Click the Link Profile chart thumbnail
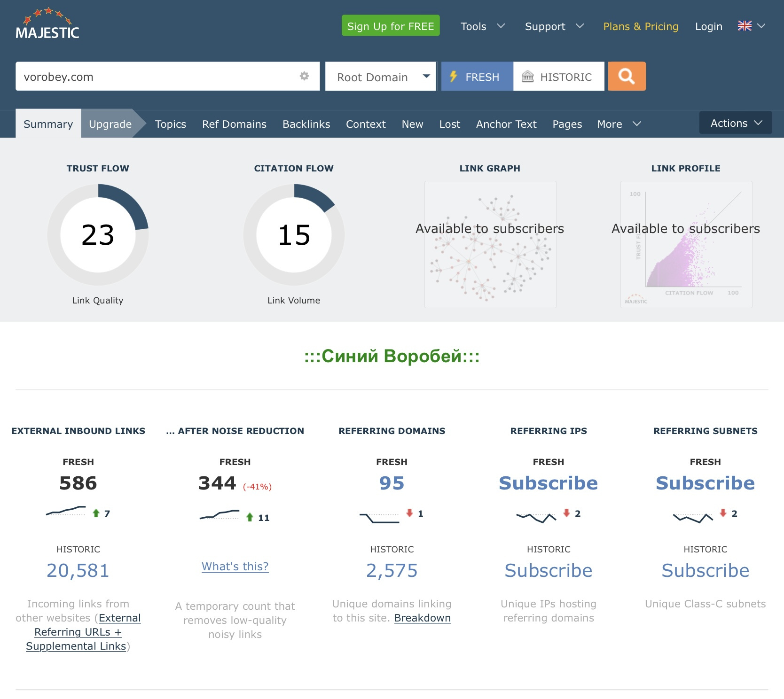Screen dimensions: 784x699 [686, 244]
